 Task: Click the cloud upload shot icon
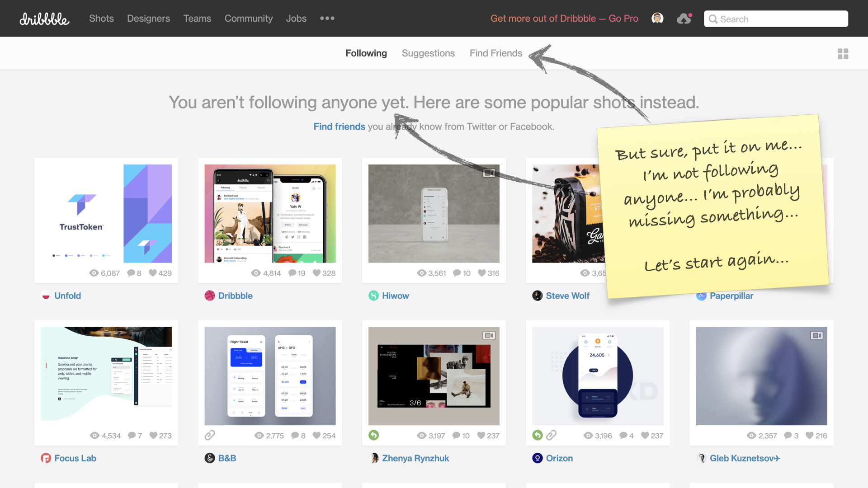[x=684, y=19]
